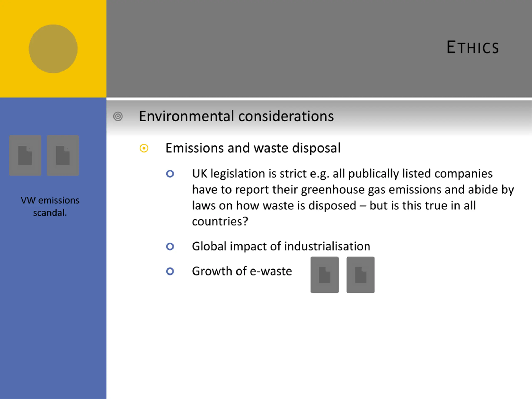The height and width of the screenshot is (399, 532).
Task: Open the first document icon above VW emissions scandal
Action: (25, 155)
